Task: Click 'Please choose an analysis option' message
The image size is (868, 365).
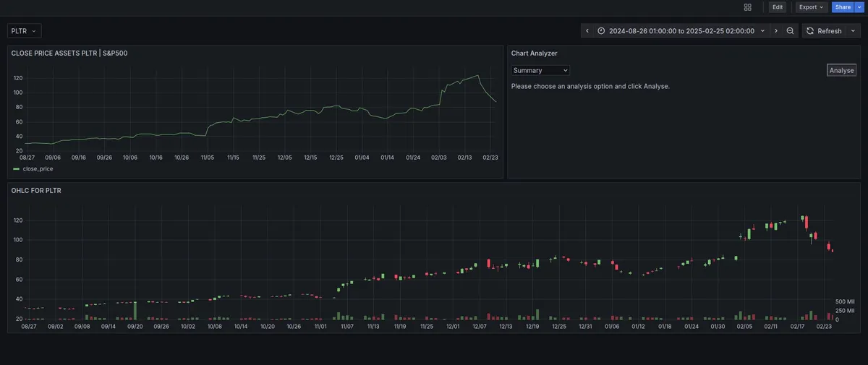Action: tap(590, 86)
